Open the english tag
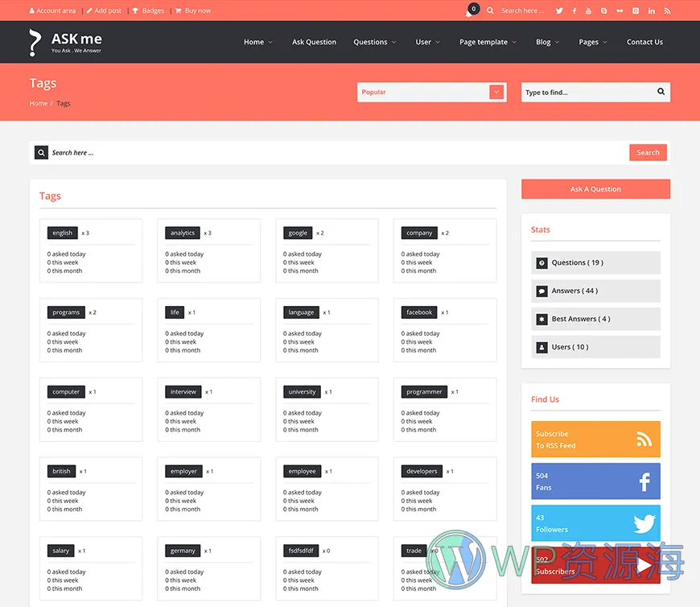 tap(63, 233)
